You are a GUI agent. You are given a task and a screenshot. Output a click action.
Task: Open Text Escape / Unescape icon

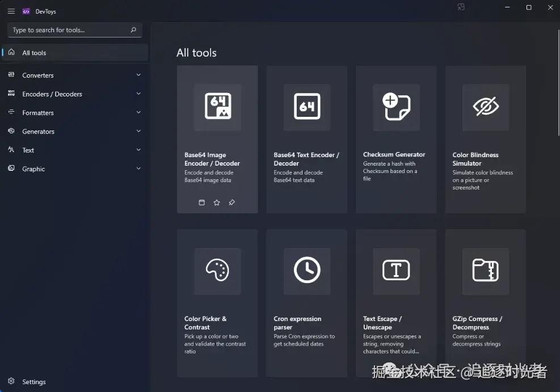tap(396, 270)
